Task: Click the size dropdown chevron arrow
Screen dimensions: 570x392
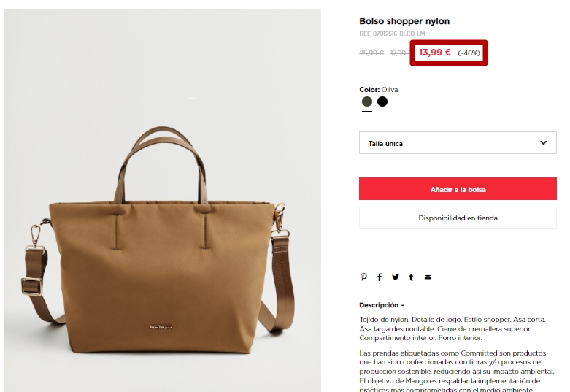Action: click(543, 143)
